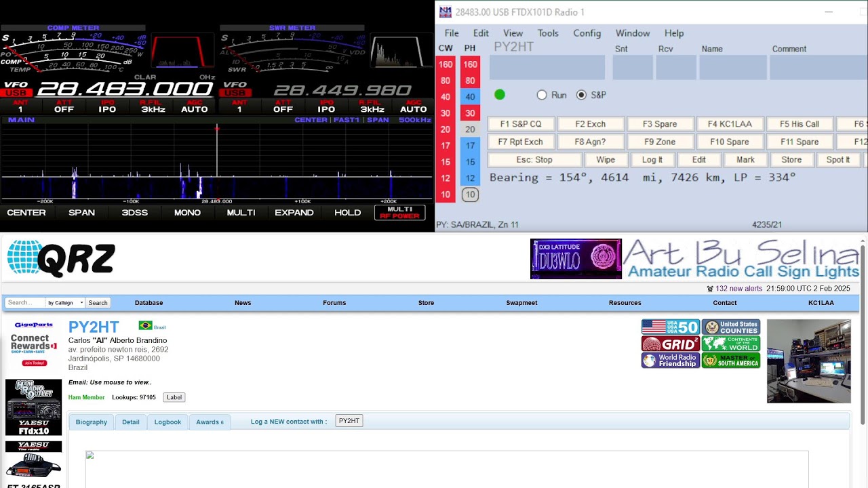Click the QRZ page vertical scrollbar
This screenshot has width=868, height=488.
(x=863, y=335)
